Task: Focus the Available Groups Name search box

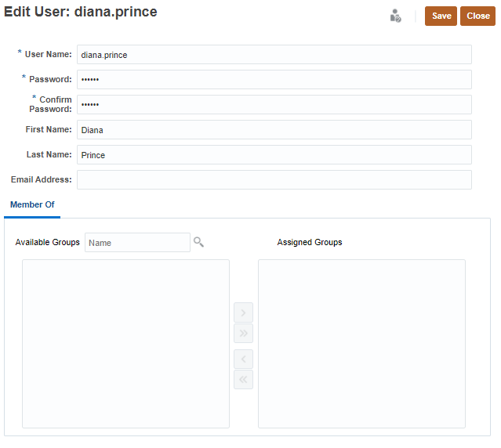Action: pyautogui.click(x=137, y=243)
